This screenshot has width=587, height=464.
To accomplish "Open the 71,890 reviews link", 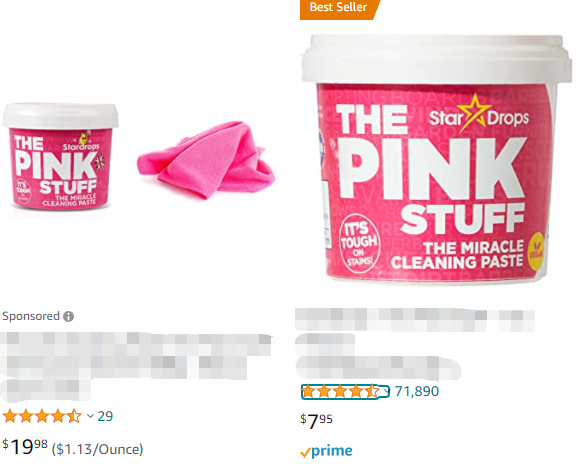I will pos(417,391).
